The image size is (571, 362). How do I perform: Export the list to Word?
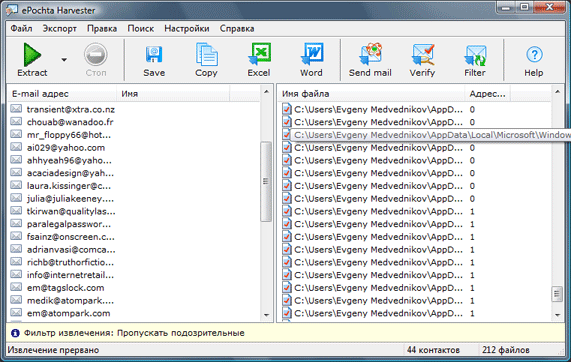(311, 60)
